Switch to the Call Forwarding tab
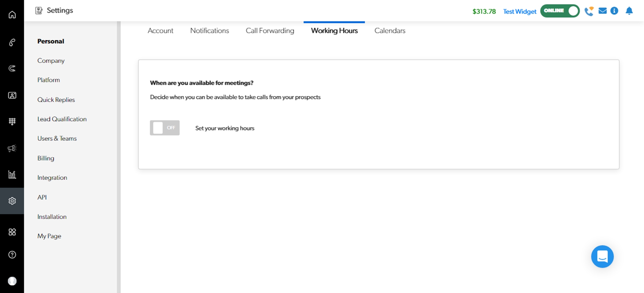Screen dimensions: 644x293 [270, 31]
